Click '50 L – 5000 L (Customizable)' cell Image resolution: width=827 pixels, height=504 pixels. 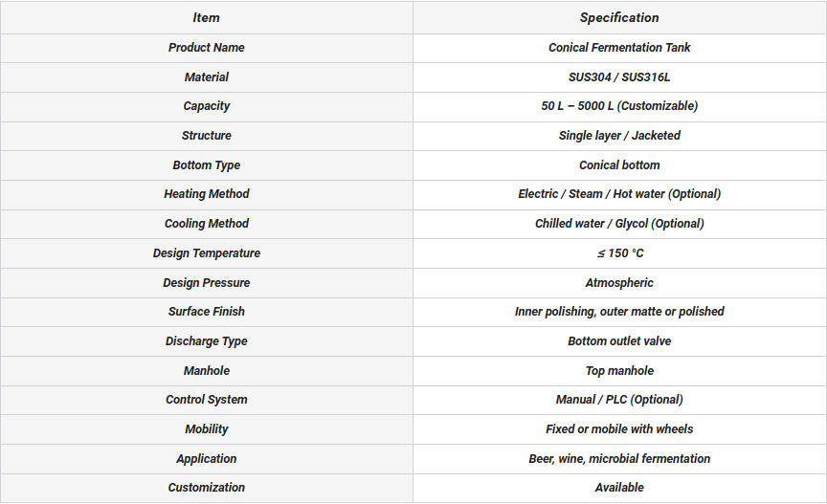(619, 106)
